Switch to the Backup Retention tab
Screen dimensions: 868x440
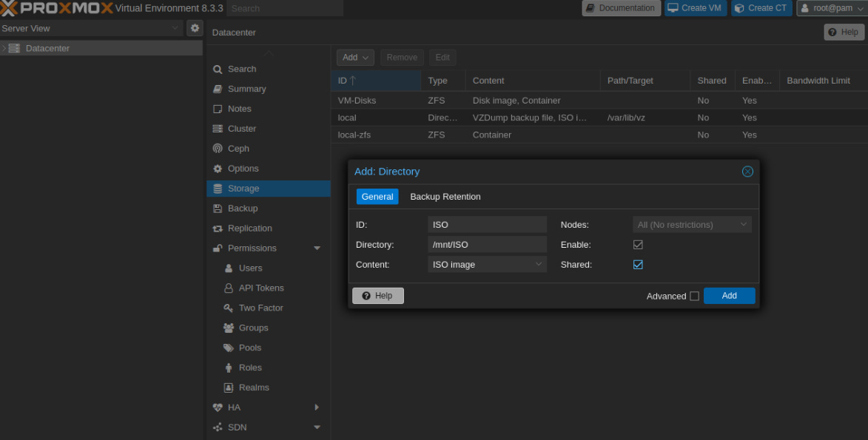tap(445, 197)
